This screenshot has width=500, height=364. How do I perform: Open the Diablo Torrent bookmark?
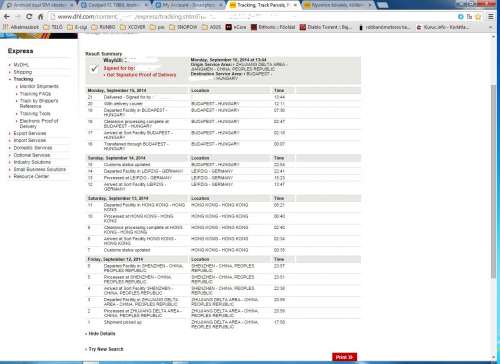tap(326, 27)
